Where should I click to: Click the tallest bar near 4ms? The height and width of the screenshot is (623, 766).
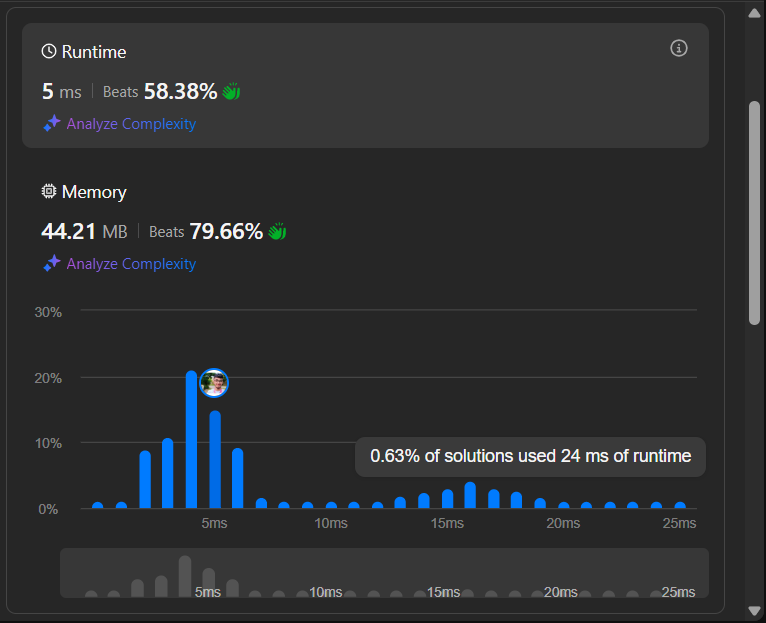(x=192, y=439)
